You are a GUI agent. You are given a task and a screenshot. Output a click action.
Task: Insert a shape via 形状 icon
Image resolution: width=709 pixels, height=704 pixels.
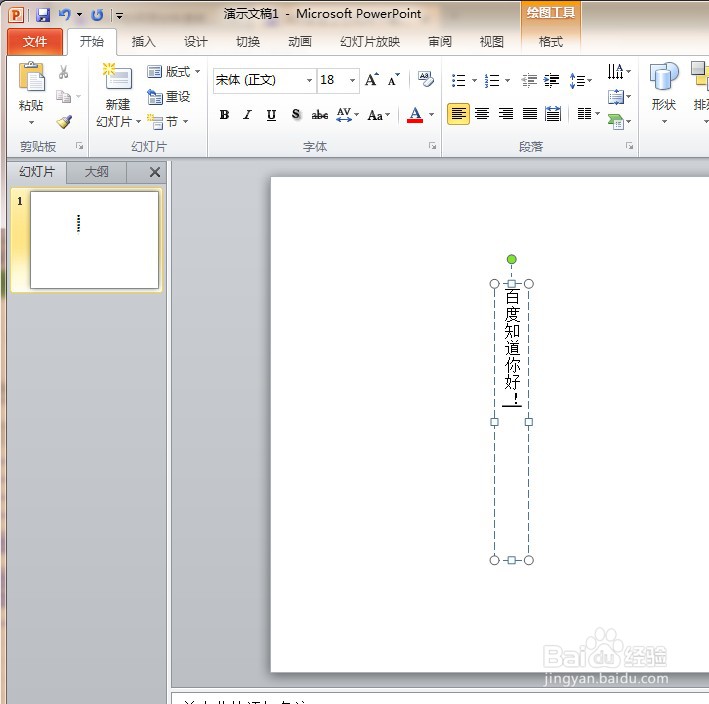(x=664, y=77)
